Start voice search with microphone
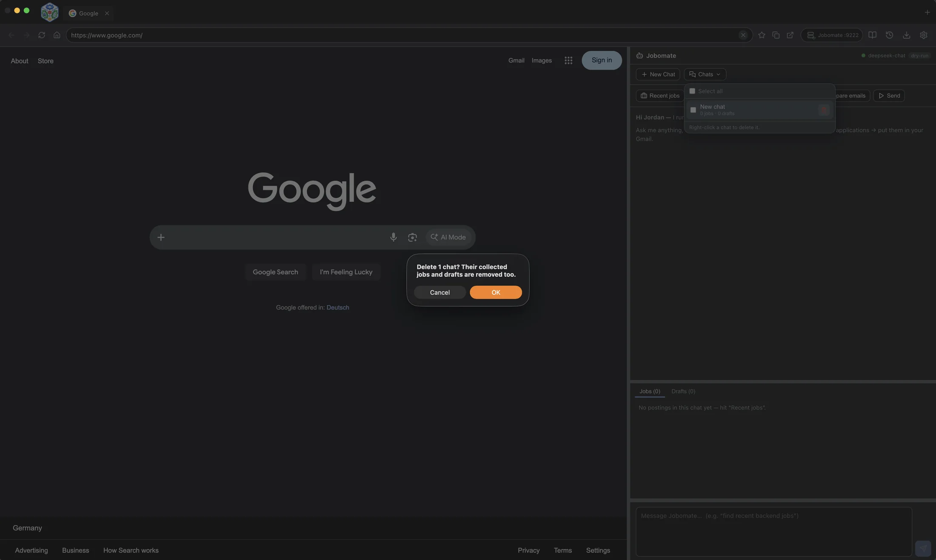Image resolution: width=936 pixels, height=560 pixels. (393, 237)
